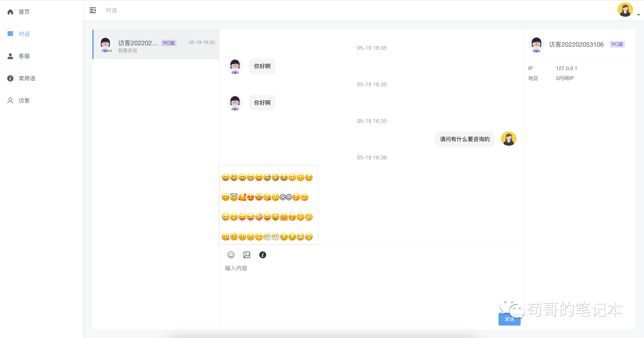The image size is (644, 338).
Task: Open common phrases info icon in toolbar
Action: tap(263, 255)
